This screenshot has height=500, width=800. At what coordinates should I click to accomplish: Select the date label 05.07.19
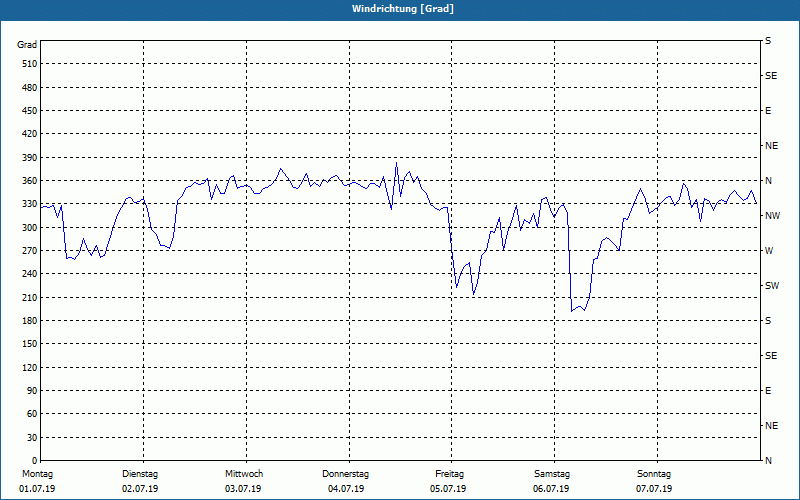point(448,489)
